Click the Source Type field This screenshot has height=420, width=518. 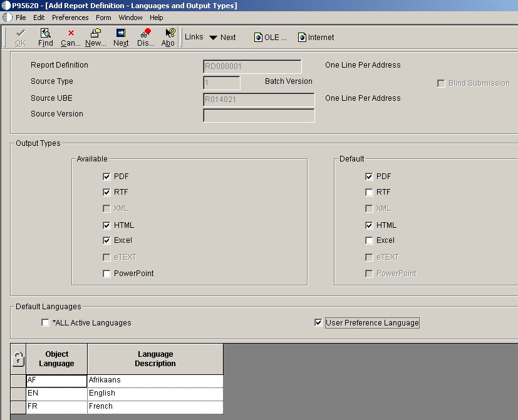coord(222,83)
